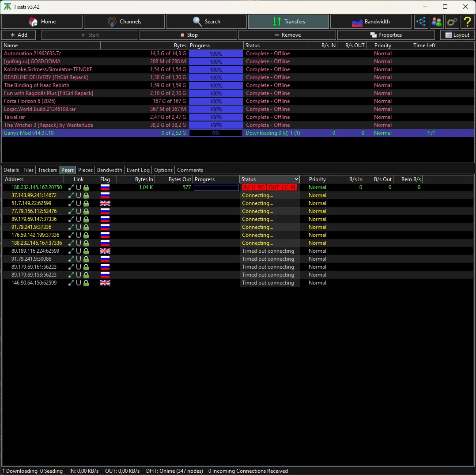
Task: Select Taival.rar transfer
Action: click(238, 117)
